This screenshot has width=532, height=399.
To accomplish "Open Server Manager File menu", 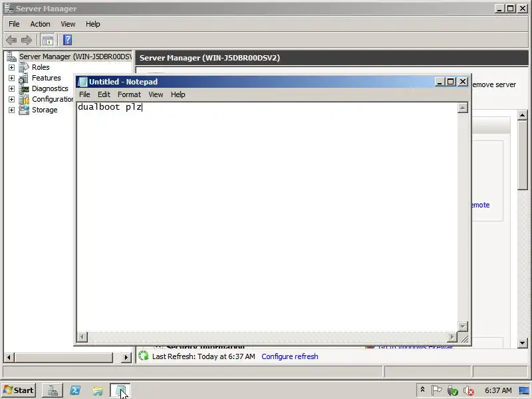I will [14, 24].
